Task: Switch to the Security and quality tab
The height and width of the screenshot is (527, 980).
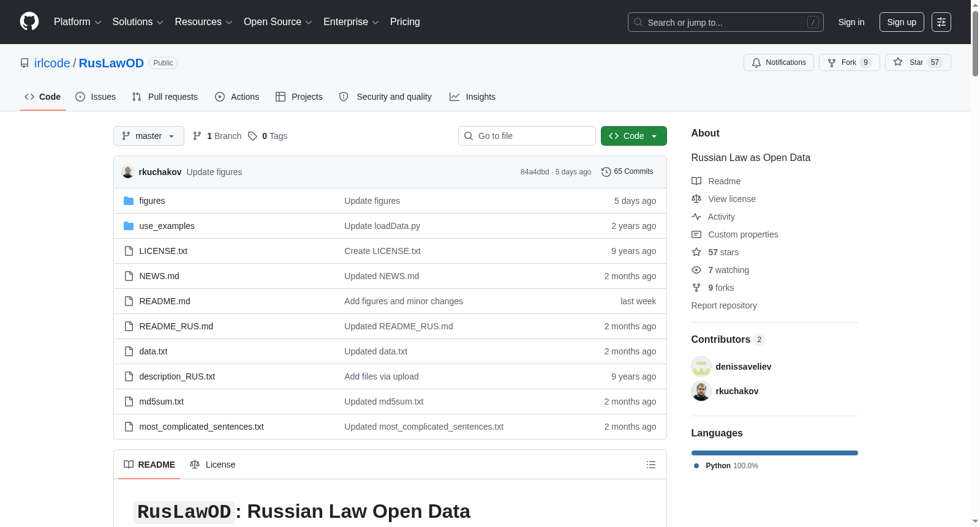Action: point(385,97)
